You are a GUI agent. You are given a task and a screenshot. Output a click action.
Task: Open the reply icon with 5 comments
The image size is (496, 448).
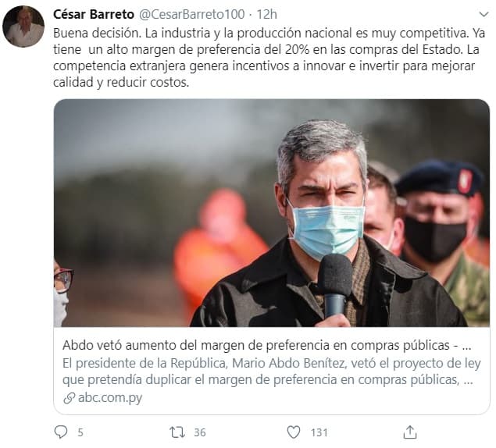click(61, 432)
